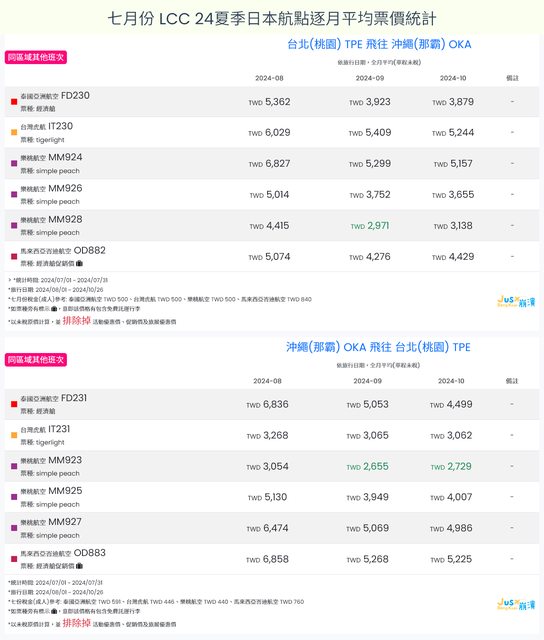This screenshot has height=640, width=544.
Task: Click the JusX logo in lower table footer
Action: tap(516, 604)
